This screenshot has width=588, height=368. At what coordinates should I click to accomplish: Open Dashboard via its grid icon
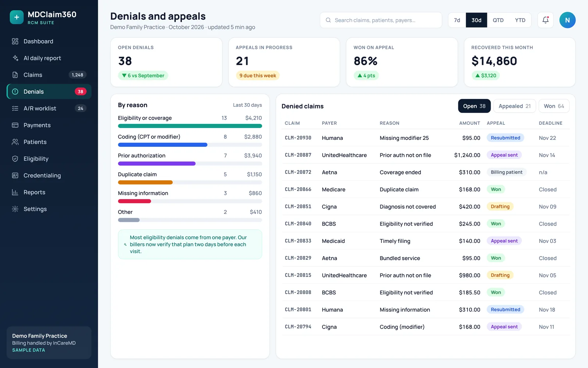pyautogui.click(x=15, y=41)
